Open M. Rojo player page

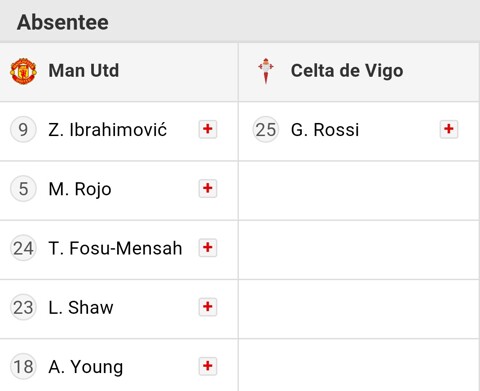(80, 189)
